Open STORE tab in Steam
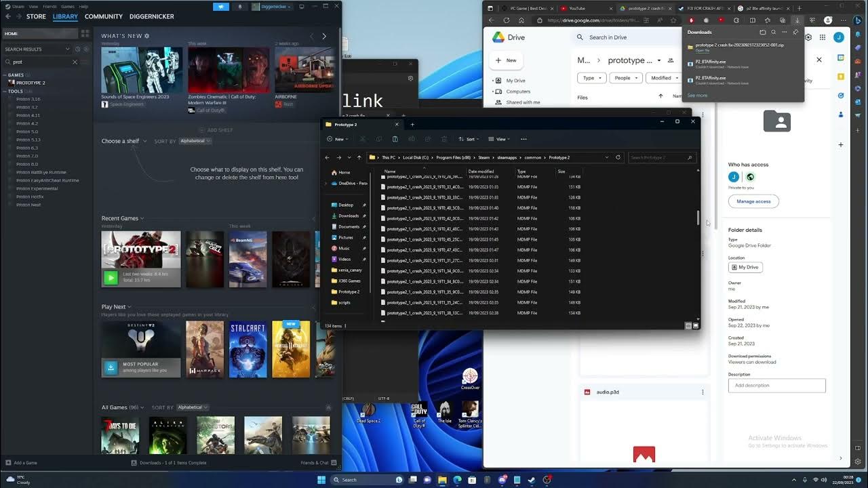The width and height of the screenshot is (868, 488). pyautogui.click(x=36, y=16)
